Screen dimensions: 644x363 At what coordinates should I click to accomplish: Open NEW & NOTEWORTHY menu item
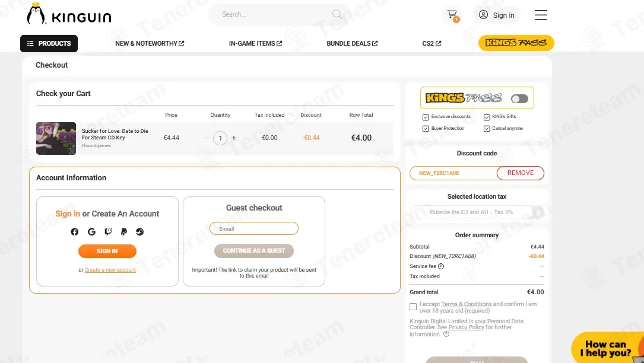(x=150, y=43)
